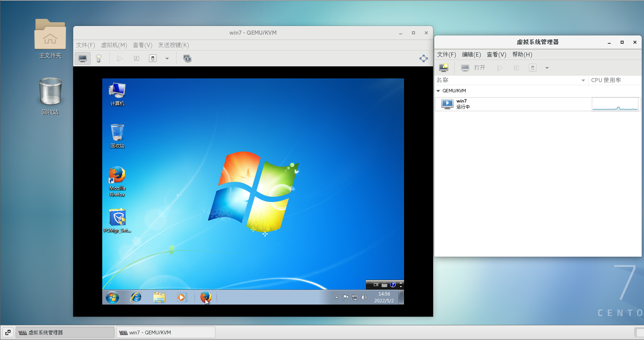Pause the VM in win7 window toolbar
Image resolution: width=644 pixels, height=340 pixels.
click(x=137, y=58)
